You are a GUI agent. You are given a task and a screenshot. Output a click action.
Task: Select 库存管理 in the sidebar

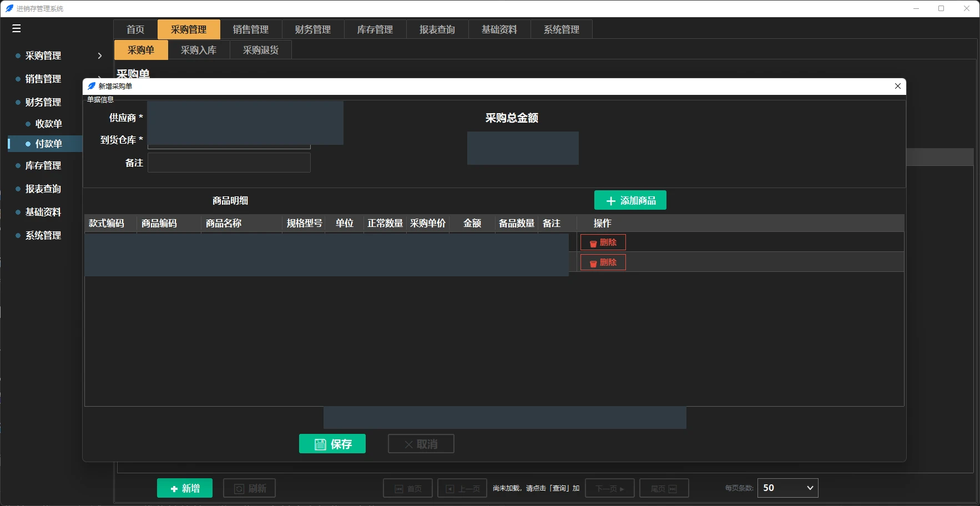[43, 165]
